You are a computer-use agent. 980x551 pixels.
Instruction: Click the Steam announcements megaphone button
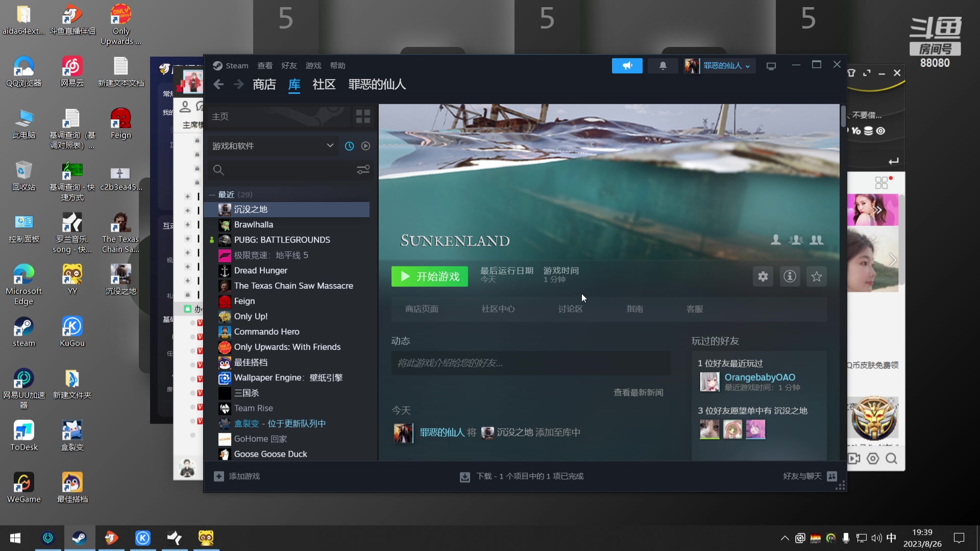point(627,66)
